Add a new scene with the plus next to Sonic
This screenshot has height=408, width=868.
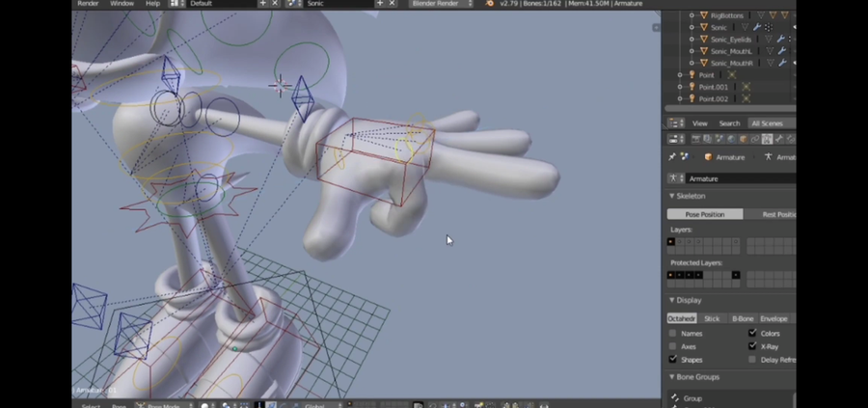click(380, 3)
